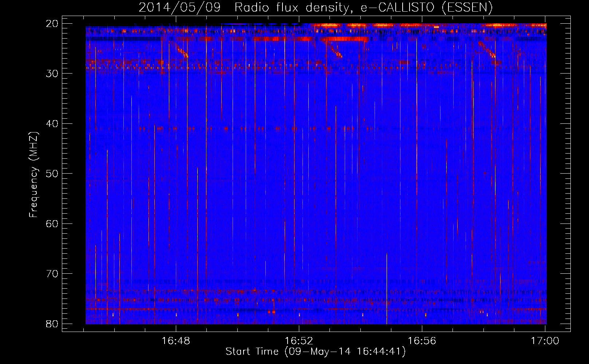589x364 pixels.
Task: Click the '80' frequency tick label
Action: [52, 324]
